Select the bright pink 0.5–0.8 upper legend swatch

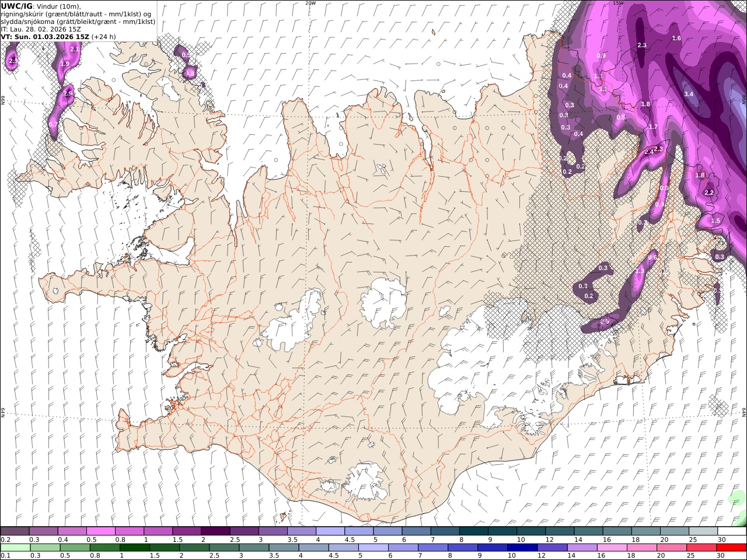(x=100, y=531)
